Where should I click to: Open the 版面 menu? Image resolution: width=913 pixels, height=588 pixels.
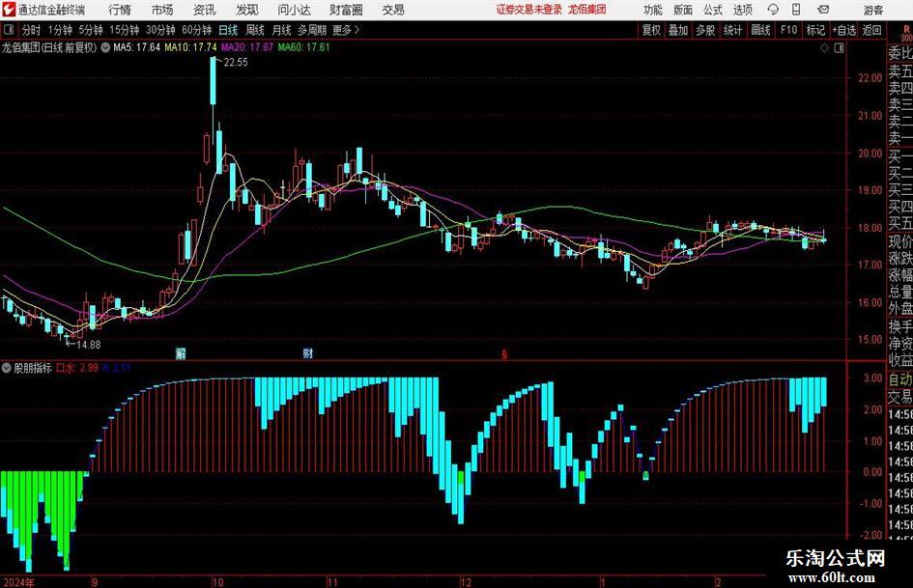[682, 10]
